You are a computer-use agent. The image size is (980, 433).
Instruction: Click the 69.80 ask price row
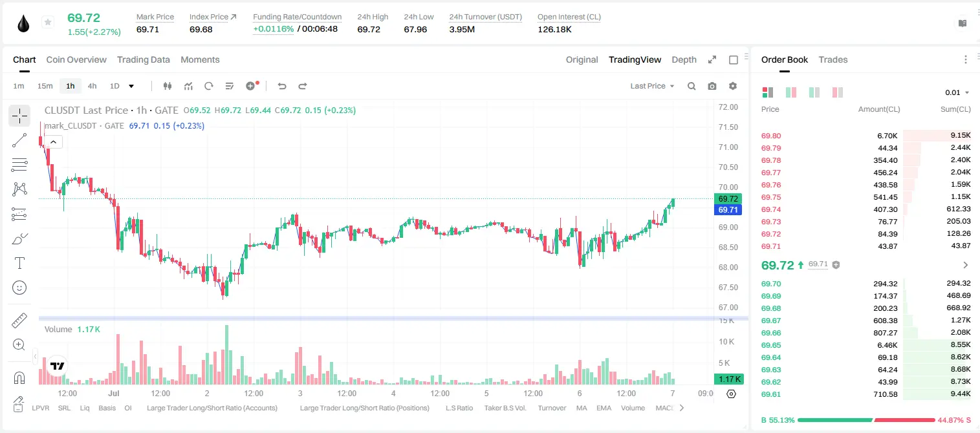pos(866,136)
